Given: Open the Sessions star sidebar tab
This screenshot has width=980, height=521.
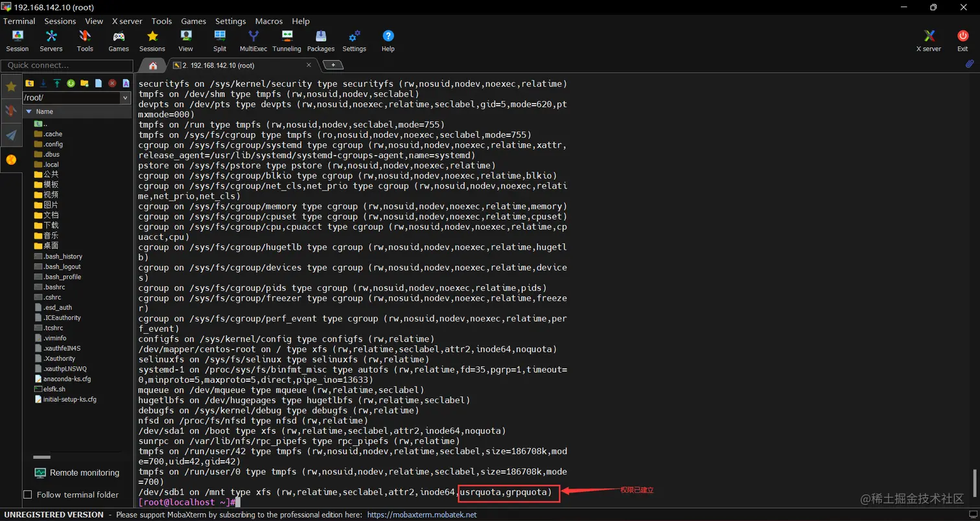Looking at the screenshot, I should (x=11, y=86).
